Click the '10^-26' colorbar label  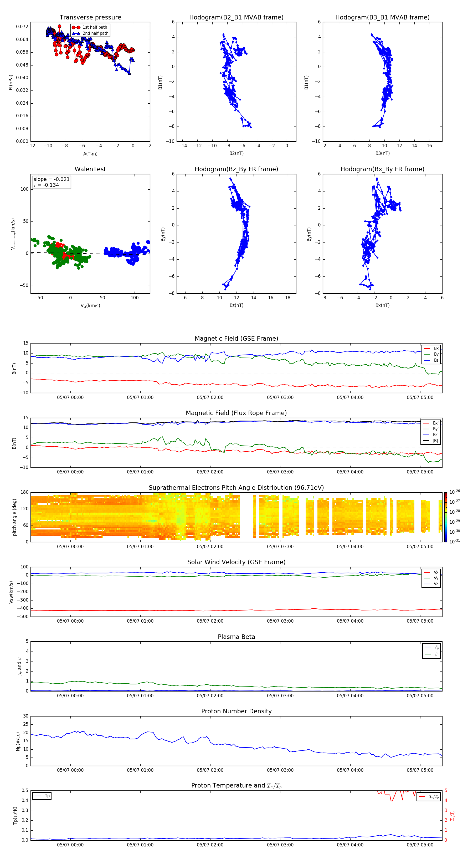tap(455, 492)
